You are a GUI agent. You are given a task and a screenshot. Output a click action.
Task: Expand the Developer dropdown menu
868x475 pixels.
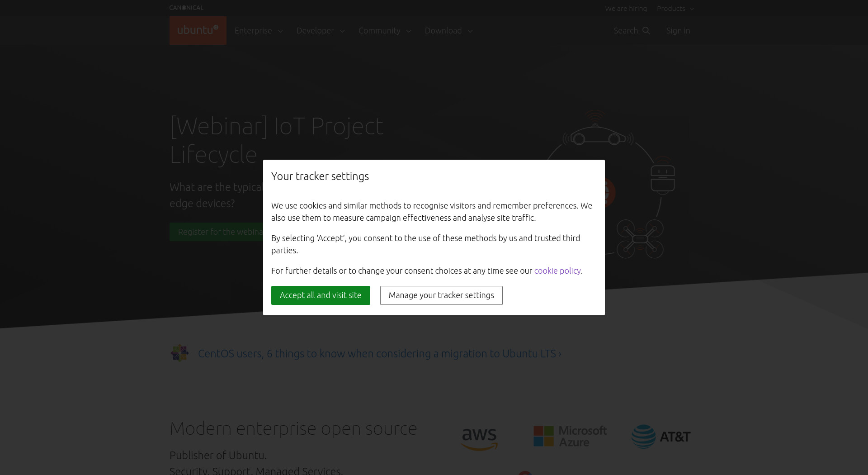(321, 31)
